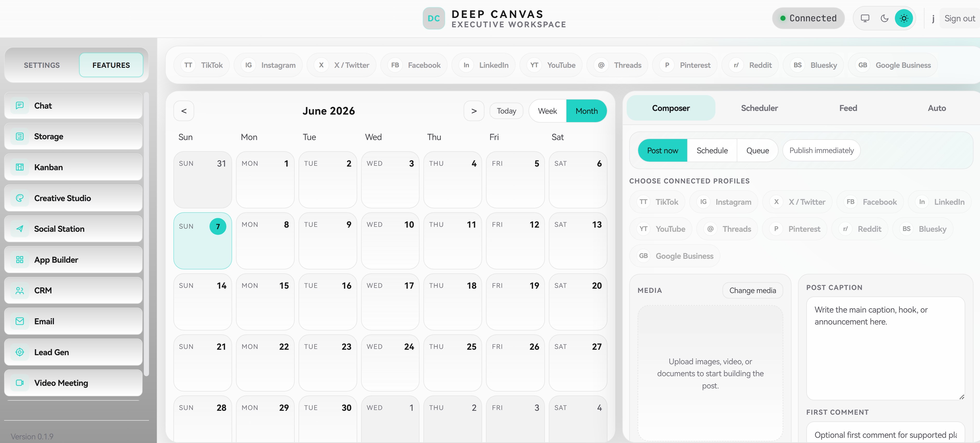Select the Queue posting option
980x443 pixels.
click(x=758, y=150)
